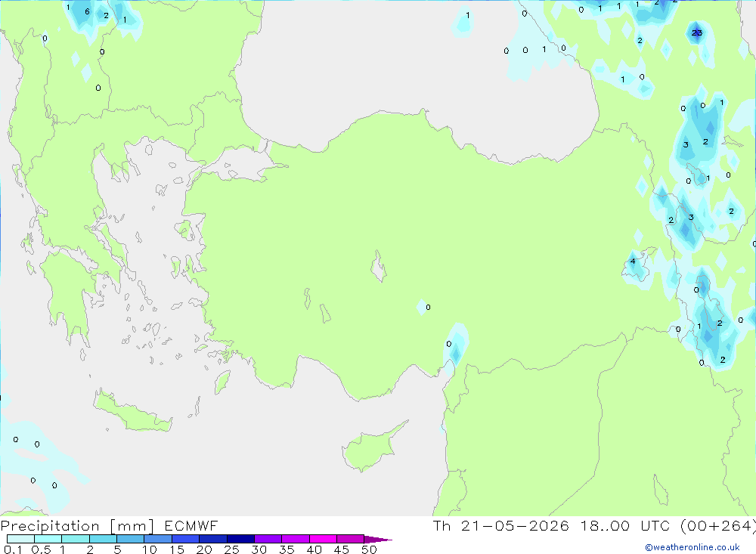This screenshot has height=554, width=756.
Task: Click the 30–35 mm violet legend swatch
Action: [268, 539]
